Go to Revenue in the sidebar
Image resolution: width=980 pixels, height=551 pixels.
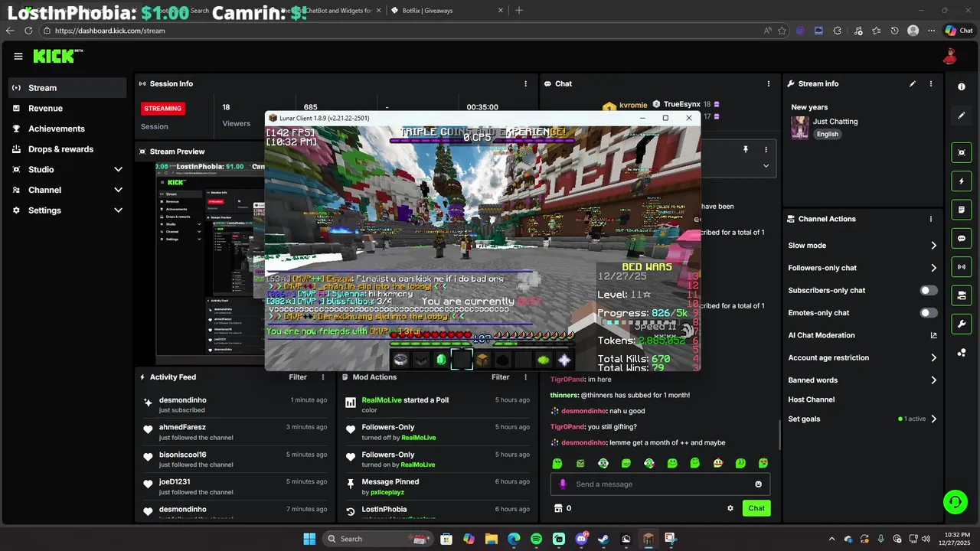(67, 109)
